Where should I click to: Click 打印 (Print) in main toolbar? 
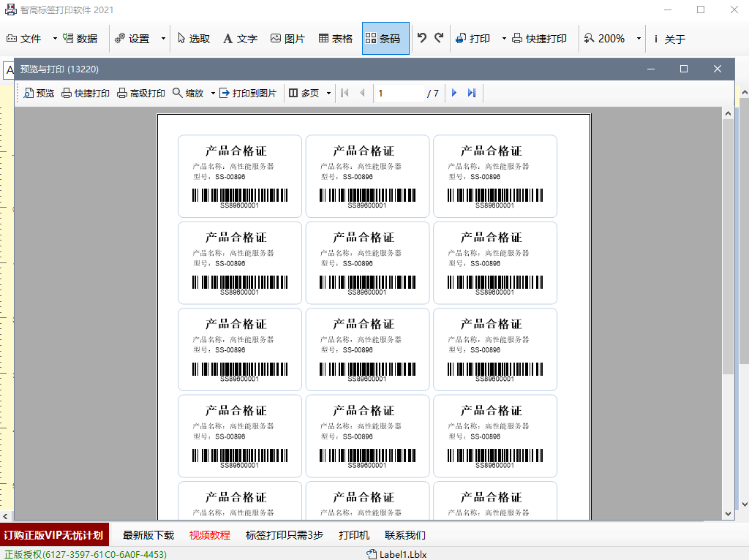(x=473, y=39)
